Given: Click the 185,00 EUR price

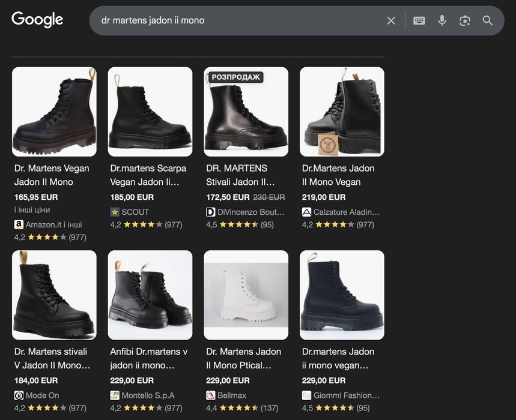Looking at the screenshot, I should [132, 197].
